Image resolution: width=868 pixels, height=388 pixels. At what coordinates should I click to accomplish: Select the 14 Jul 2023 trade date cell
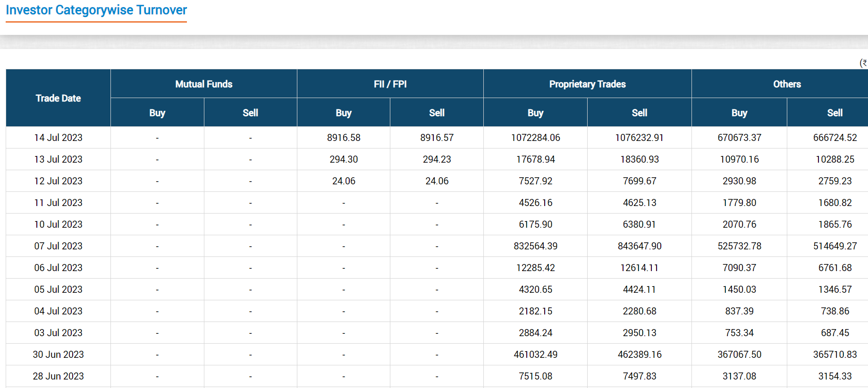click(58, 138)
